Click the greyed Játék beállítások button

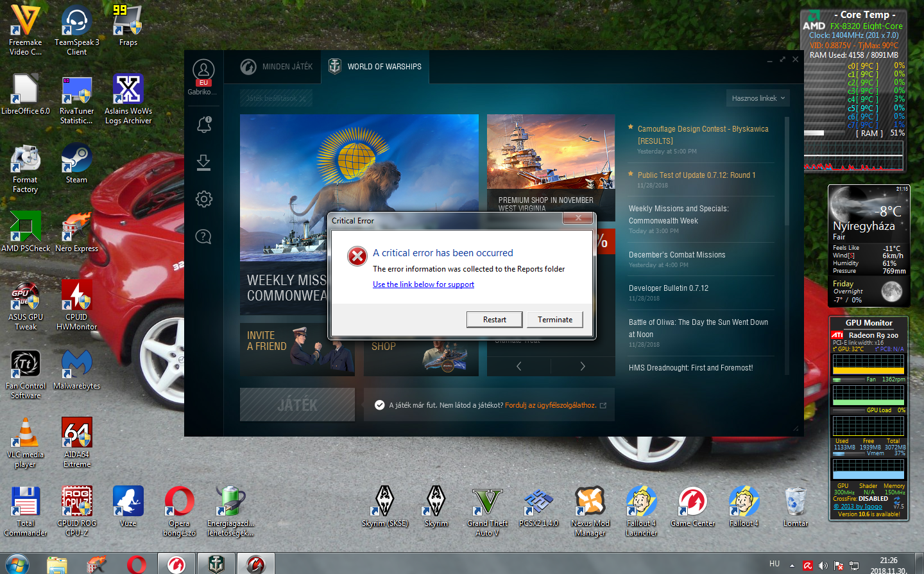pyautogui.click(x=276, y=98)
